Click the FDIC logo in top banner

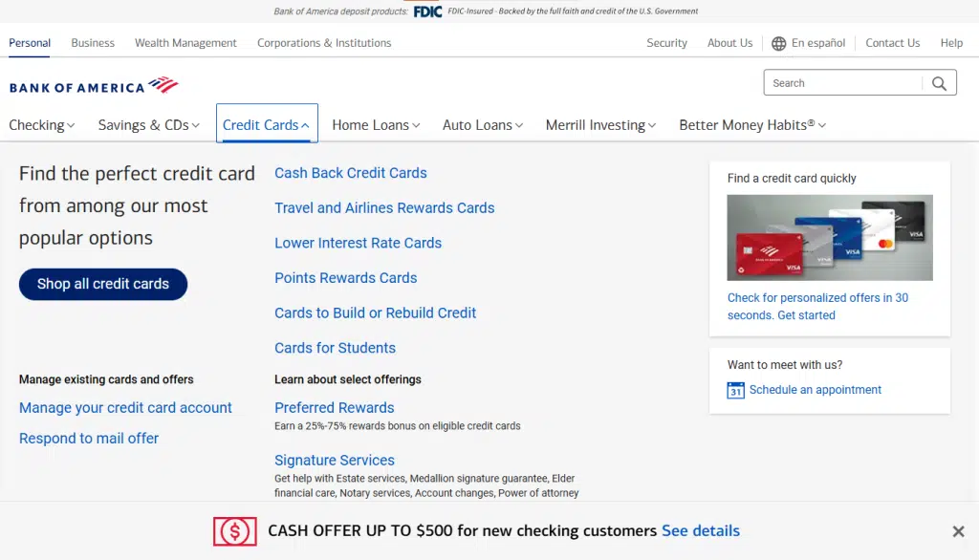(427, 11)
